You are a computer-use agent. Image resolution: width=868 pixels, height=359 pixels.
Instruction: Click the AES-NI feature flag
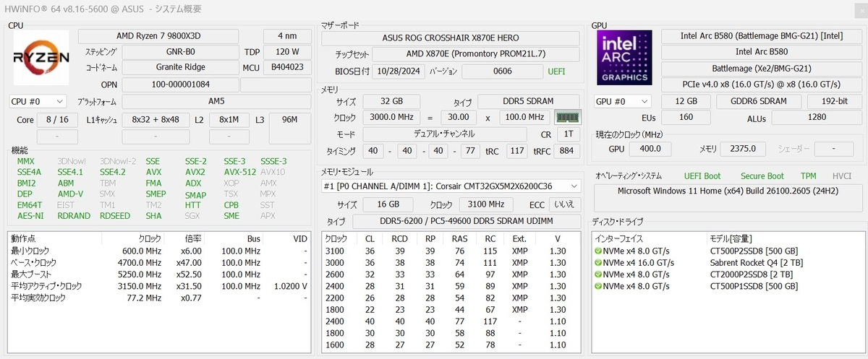click(30, 215)
